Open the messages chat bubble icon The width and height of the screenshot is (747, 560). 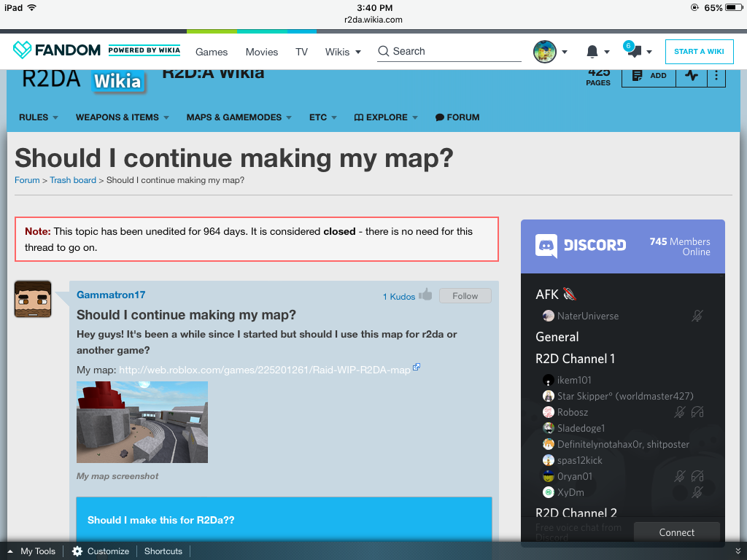(x=634, y=52)
